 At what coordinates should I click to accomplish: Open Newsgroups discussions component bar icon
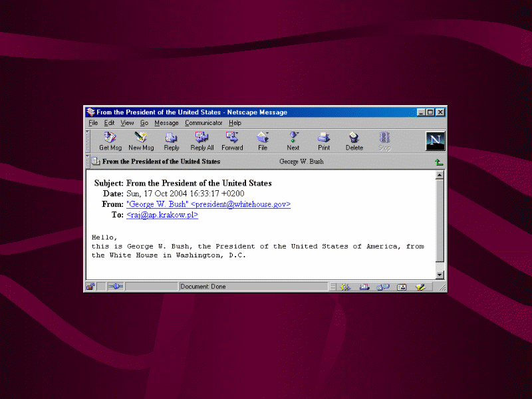pyautogui.click(x=383, y=287)
